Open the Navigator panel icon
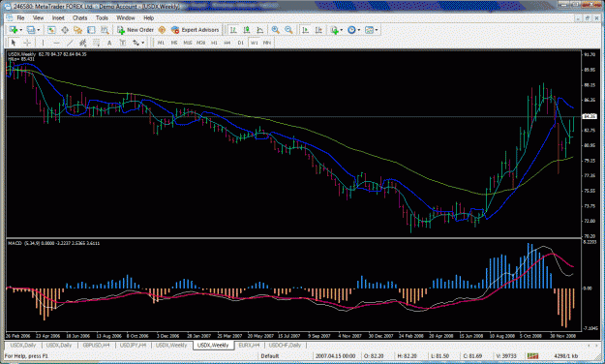Viewport: 605px width, 364px height. 78,30
